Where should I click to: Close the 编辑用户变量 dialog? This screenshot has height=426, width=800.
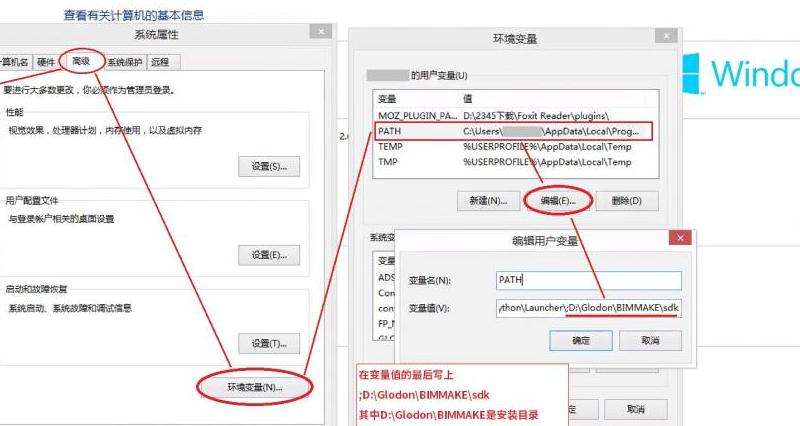[680, 238]
